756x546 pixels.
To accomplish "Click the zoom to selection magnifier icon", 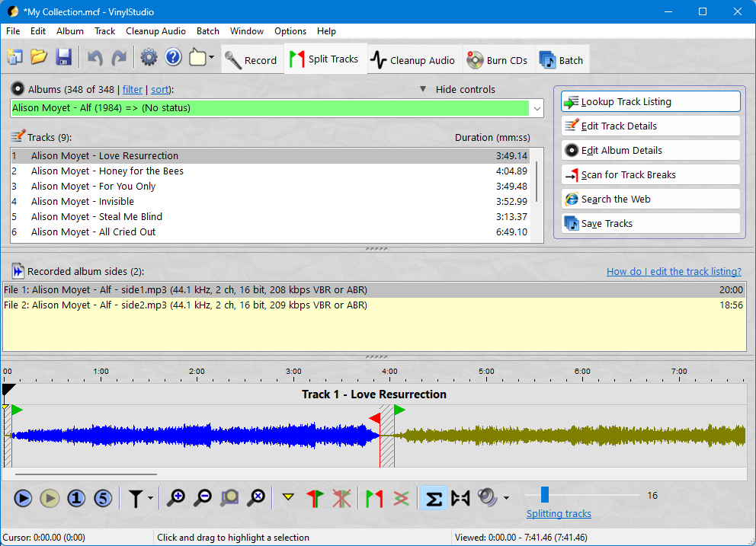I will coord(230,498).
